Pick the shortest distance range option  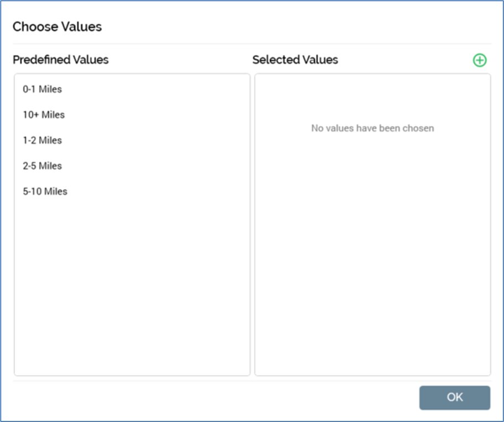pyautogui.click(x=43, y=89)
